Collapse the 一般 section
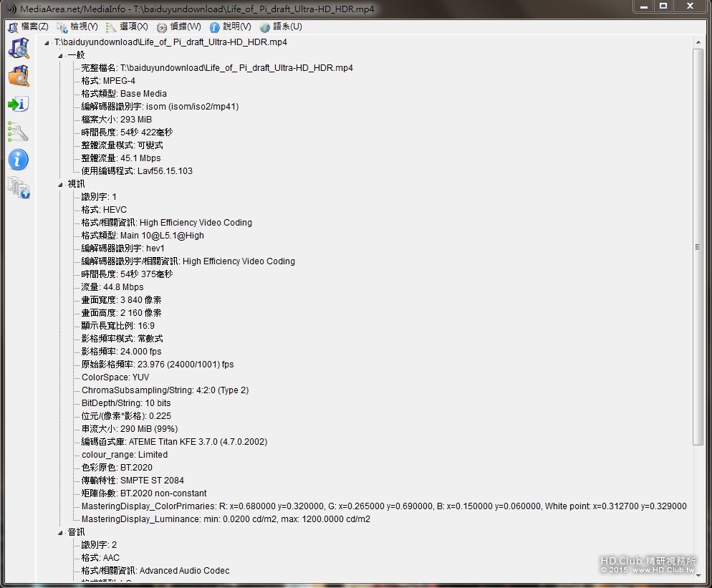This screenshot has height=588, width=712. point(60,56)
